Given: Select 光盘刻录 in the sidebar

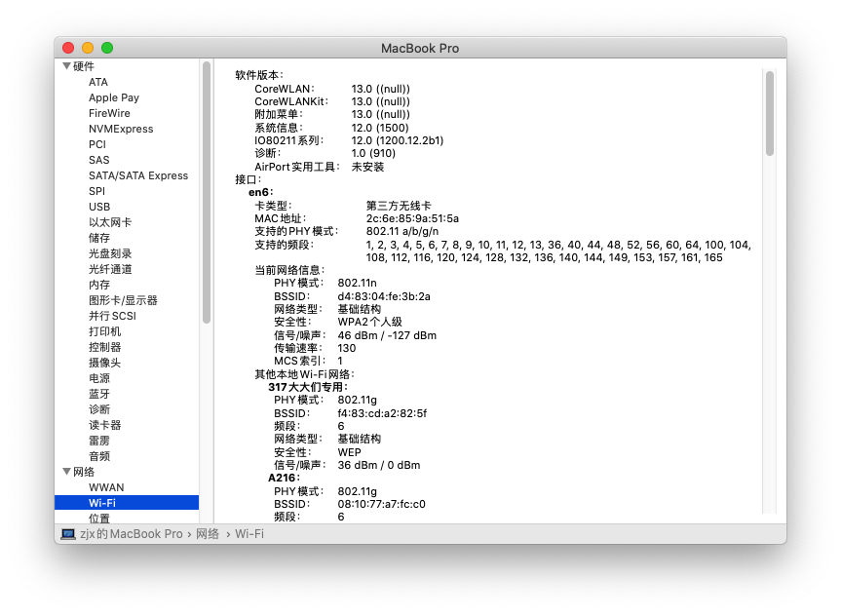Looking at the screenshot, I should (x=110, y=253).
